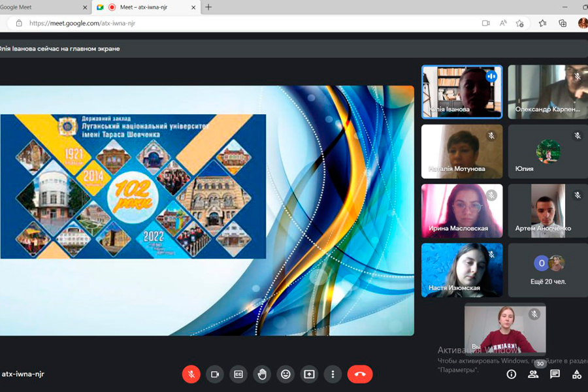Turn on closed captions

(238, 374)
